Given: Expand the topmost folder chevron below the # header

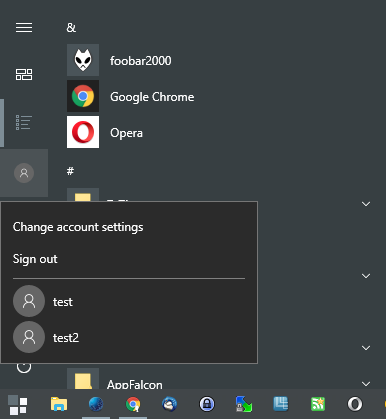Looking at the screenshot, I should pos(366,204).
